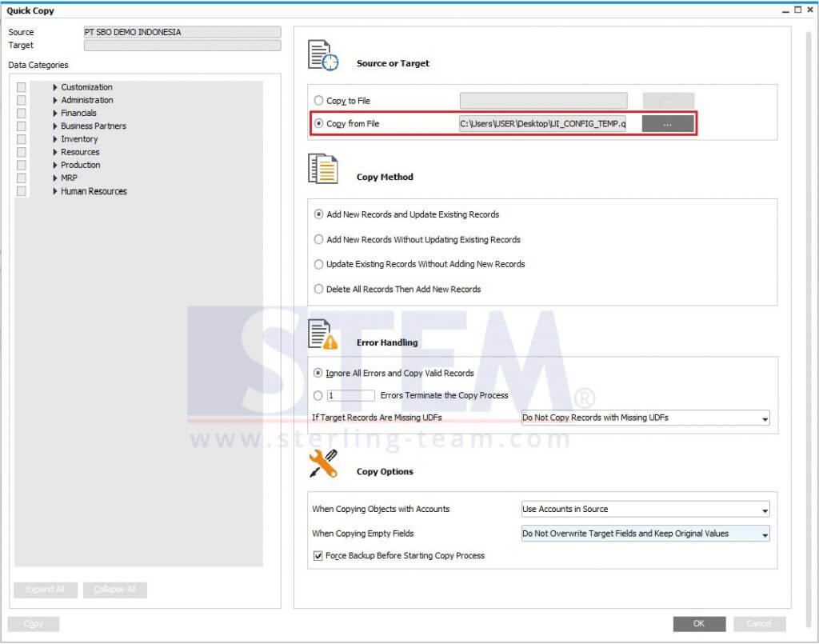Select the Copy to File option
The height and width of the screenshot is (644, 819).
coord(318,100)
